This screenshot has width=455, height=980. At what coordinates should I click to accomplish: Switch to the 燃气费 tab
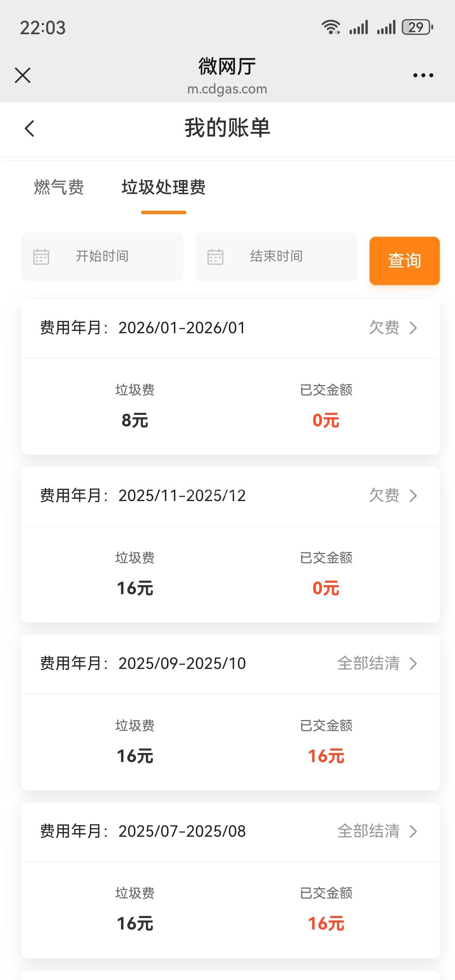pyautogui.click(x=59, y=187)
